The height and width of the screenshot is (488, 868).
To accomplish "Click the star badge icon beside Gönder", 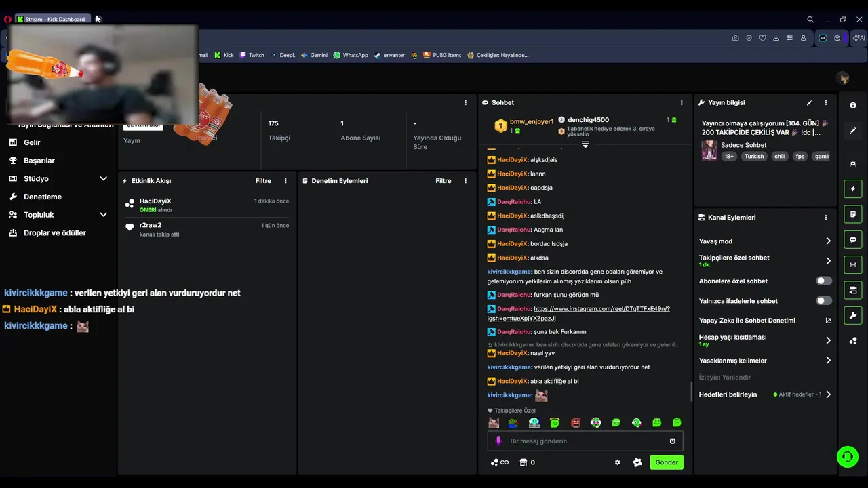I will (x=637, y=462).
